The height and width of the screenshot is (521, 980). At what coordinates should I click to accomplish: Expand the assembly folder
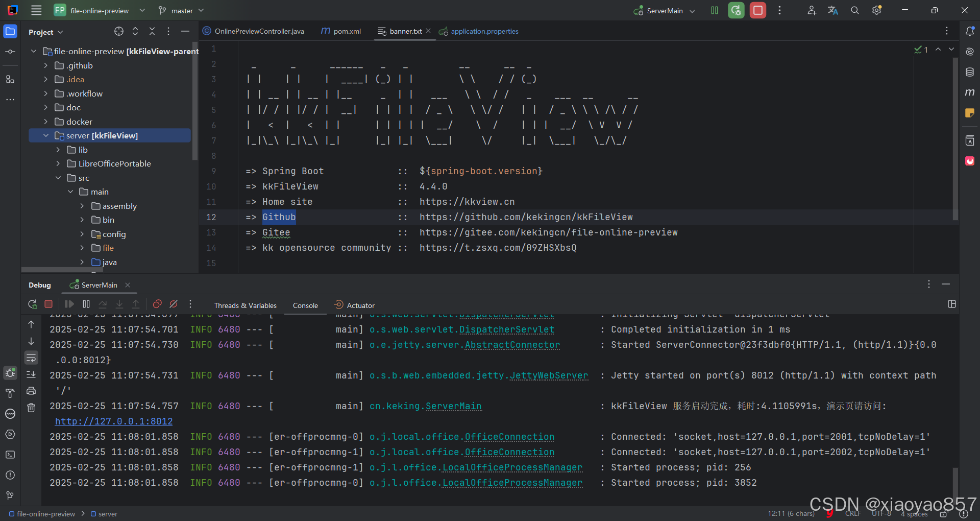(82, 206)
